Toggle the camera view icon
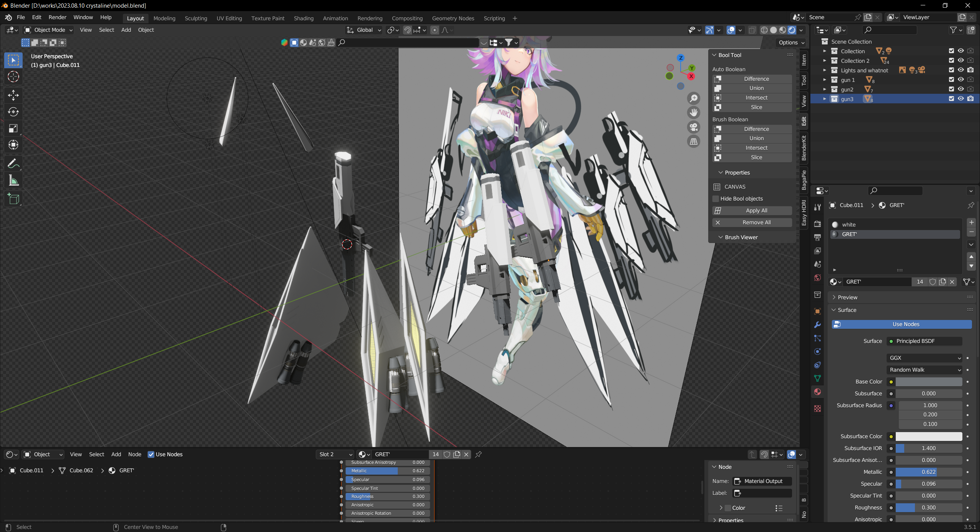Image resolution: width=980 pixels, height=532 pixels. click(694, 127)
